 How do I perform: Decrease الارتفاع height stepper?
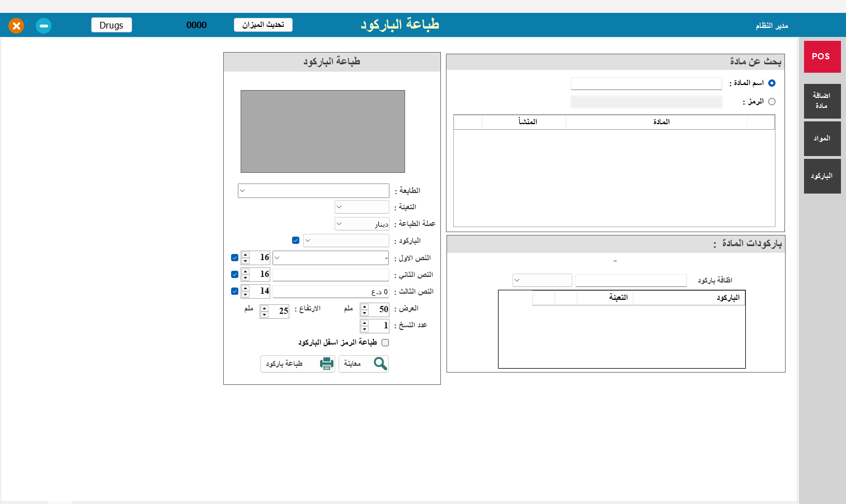point(265,314)
